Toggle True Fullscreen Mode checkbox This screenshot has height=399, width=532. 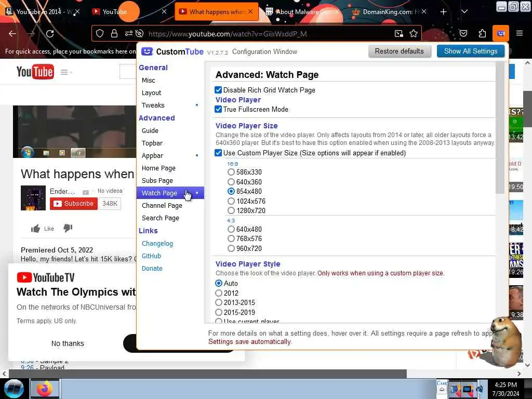[218, 109]
